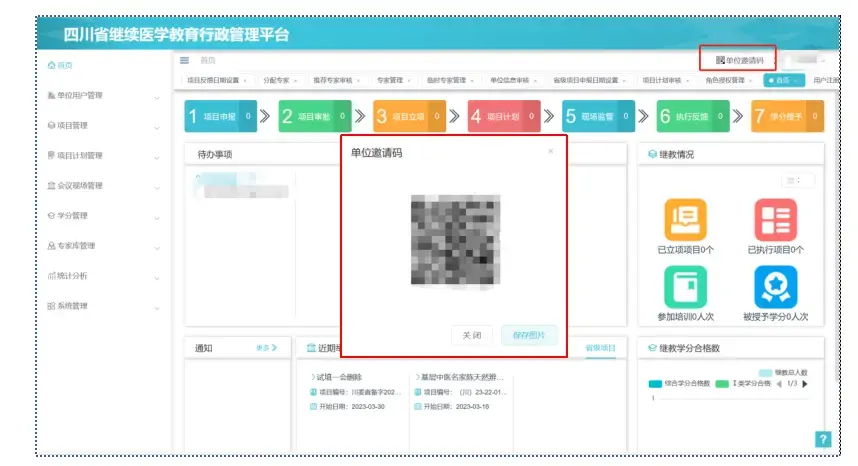This screenshot has height=466, width=858.
Task: Click 更多 link in 通知 panel
Action: coord(266,348)
